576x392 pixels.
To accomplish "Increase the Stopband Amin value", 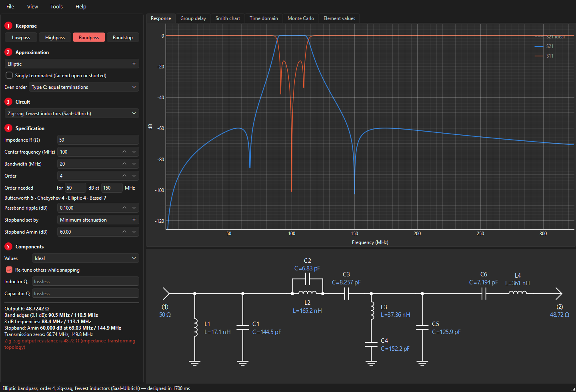I will [x=124, y=232].
